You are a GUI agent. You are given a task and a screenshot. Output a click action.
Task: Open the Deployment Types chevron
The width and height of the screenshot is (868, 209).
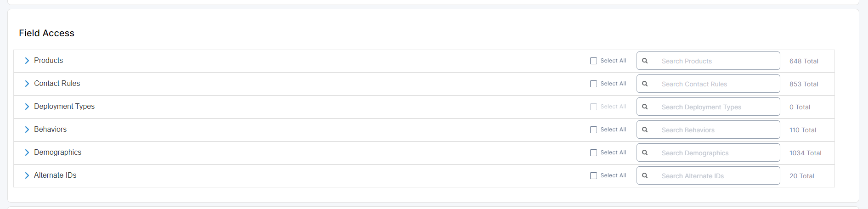(27, 107)
